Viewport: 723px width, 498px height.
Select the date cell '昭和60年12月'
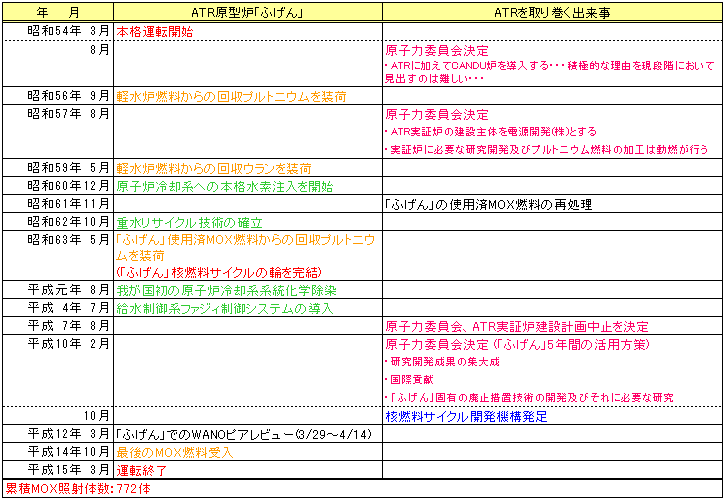[58, 185]
